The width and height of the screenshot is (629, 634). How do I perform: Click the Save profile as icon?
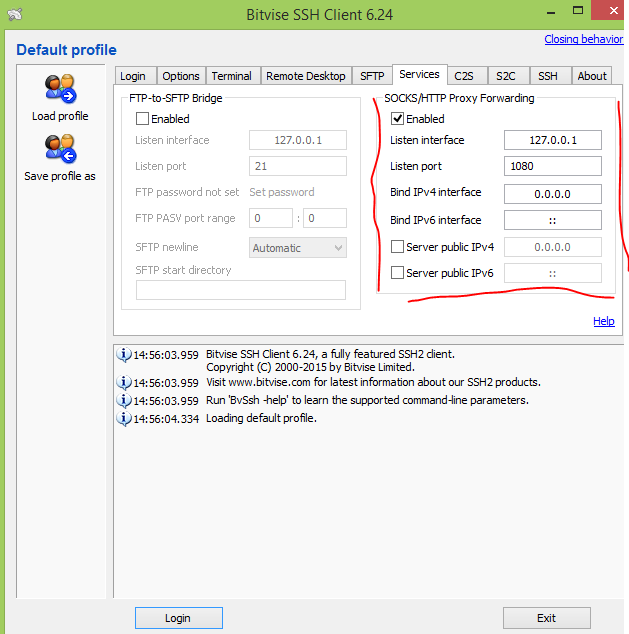(x=61, y=148)
